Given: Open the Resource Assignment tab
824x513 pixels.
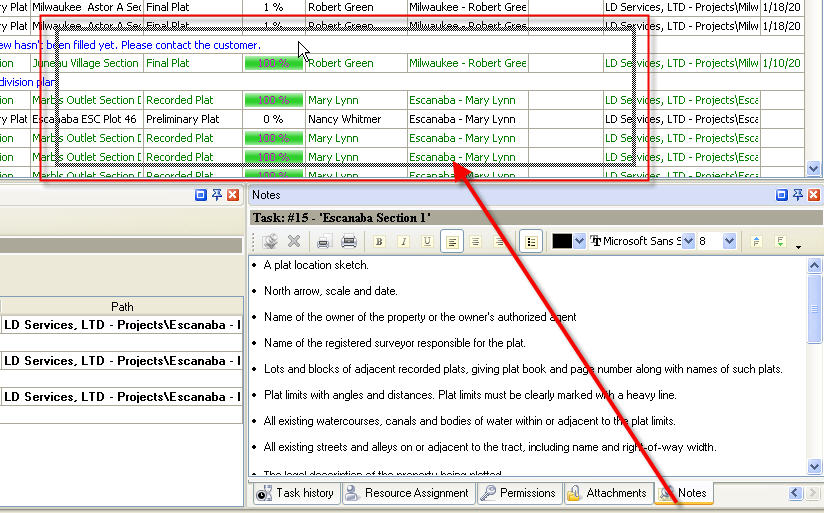Looking at the screenshot, I should (x=408, y=493).
